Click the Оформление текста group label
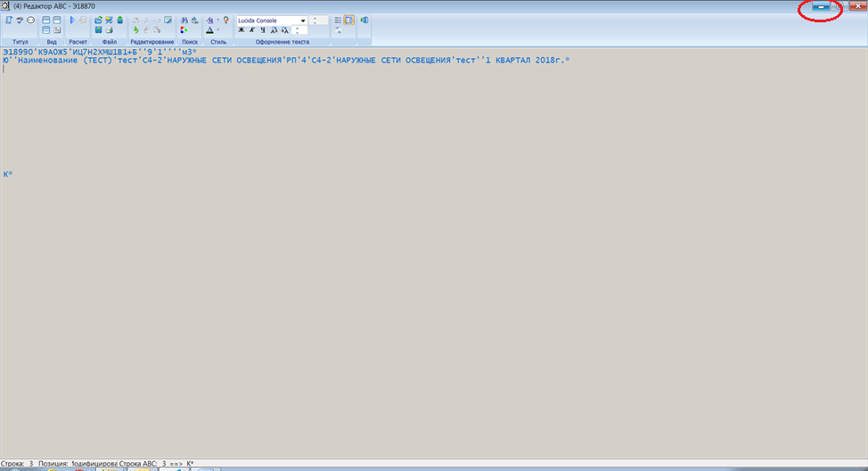Image resolution: width=868 pixels, height=471 pixels. pos(283,42)
